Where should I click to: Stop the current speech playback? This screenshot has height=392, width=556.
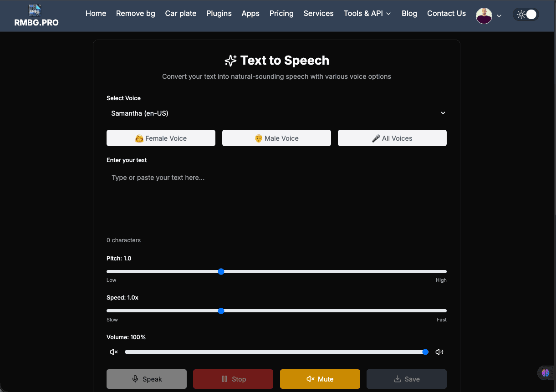coord(233,379)
